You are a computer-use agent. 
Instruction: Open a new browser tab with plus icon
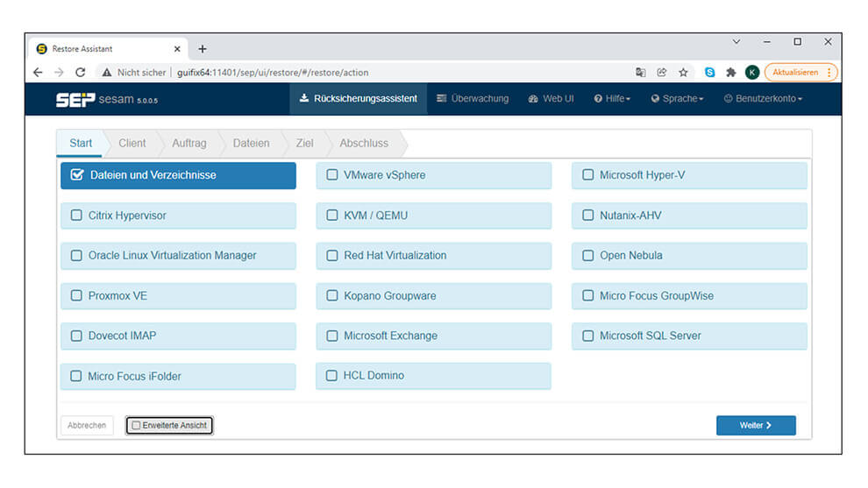click(x=203, y=49)
